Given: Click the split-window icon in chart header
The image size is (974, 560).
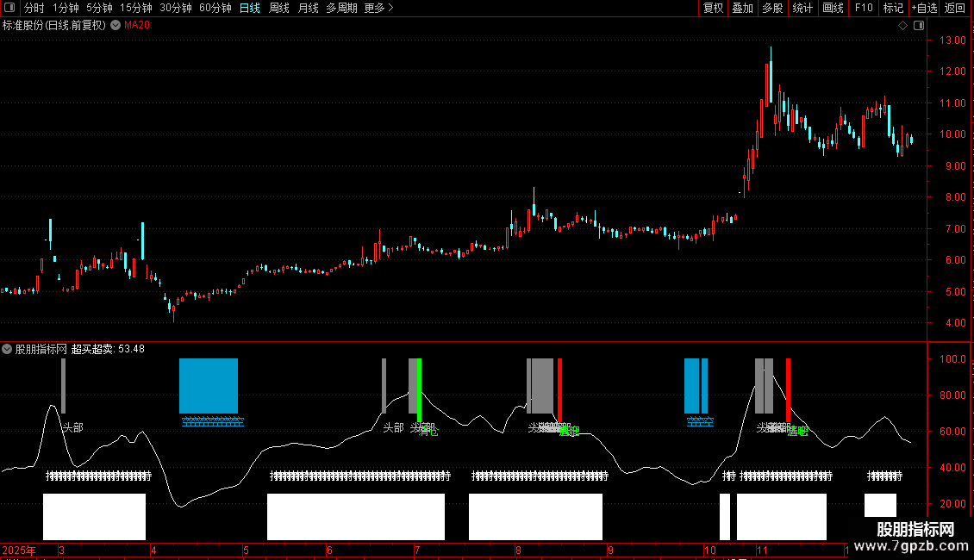Looking at the screenshot, I should (919, 26).
